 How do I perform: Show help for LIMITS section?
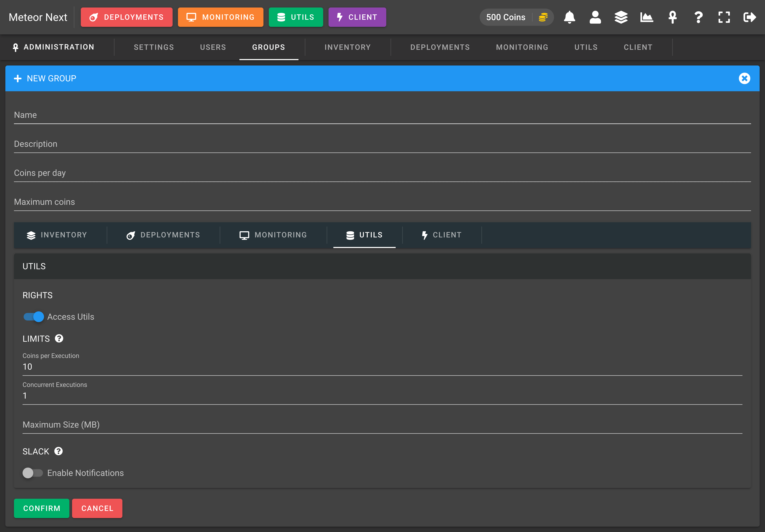point(59,338)
